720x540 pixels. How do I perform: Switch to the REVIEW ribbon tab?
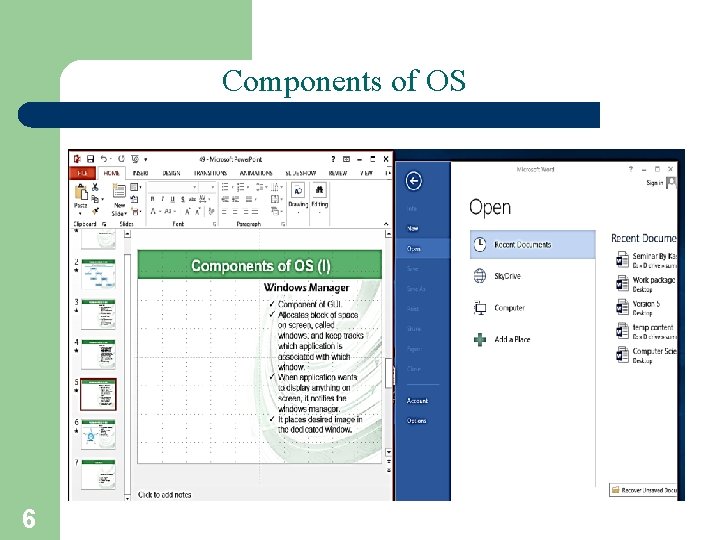coord(338,173)
